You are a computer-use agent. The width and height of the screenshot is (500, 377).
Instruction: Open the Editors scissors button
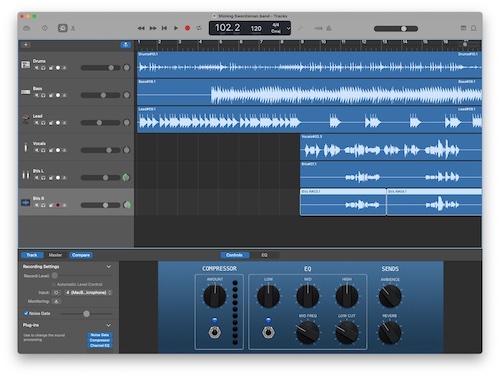73,28
